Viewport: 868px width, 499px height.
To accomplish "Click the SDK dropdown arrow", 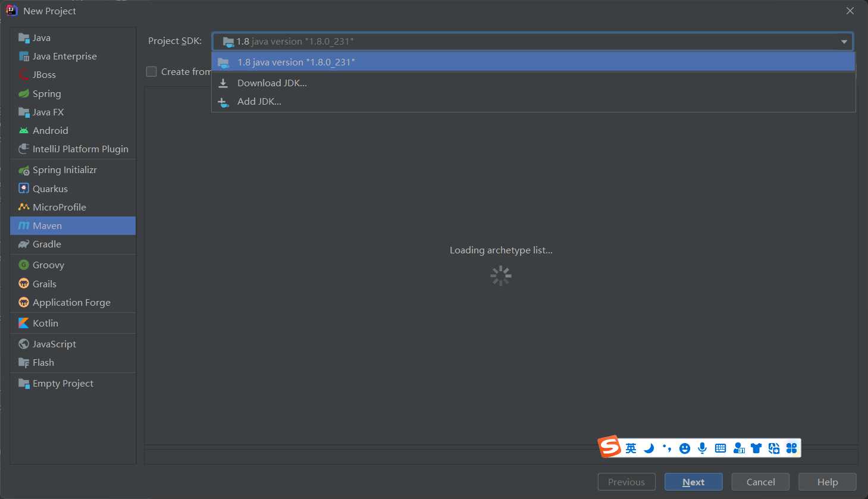I will click(844, 42).
